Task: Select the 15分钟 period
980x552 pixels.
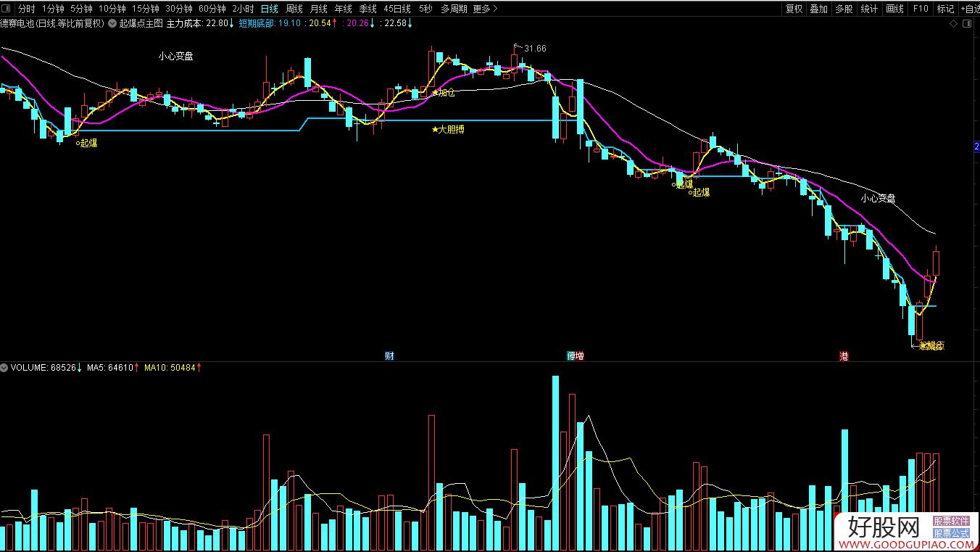Action: (x=145, y=9)
